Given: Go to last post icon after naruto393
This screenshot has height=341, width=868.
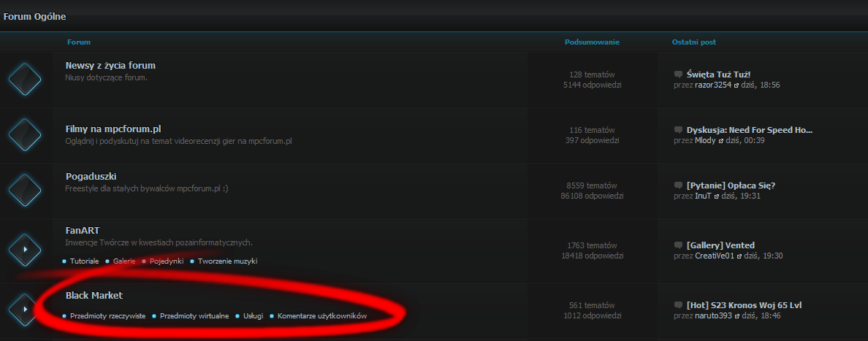Looking at the screenshot, I should click(x=736, y=316).
